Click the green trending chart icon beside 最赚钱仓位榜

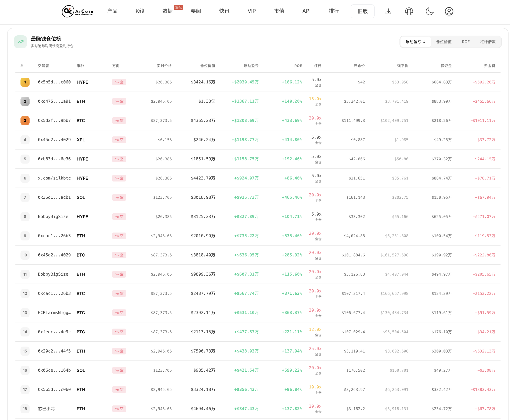point(20,42)
